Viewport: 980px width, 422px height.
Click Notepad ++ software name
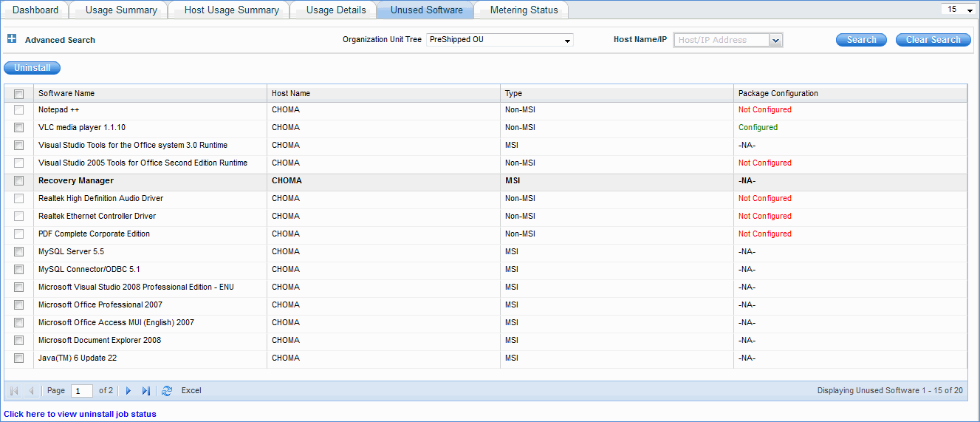click(58, 109)
